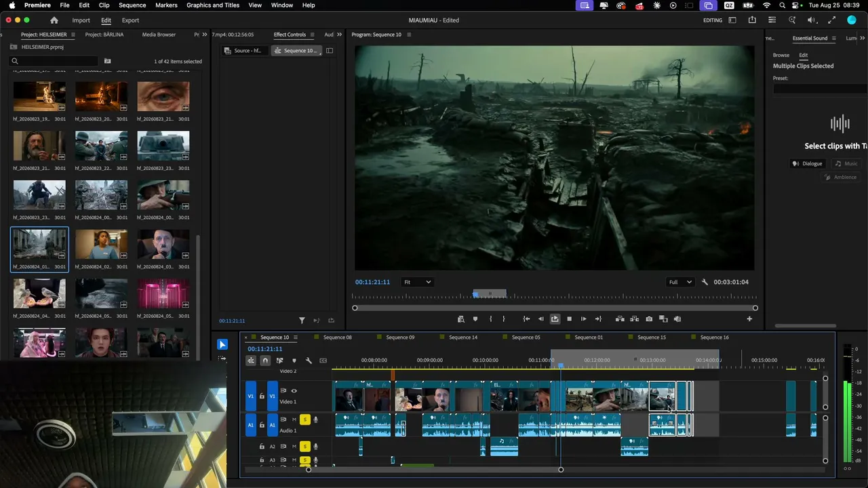The image size is (868, 488).
Task: Open the Effect Controls panel menu
Action: [312, 35]
